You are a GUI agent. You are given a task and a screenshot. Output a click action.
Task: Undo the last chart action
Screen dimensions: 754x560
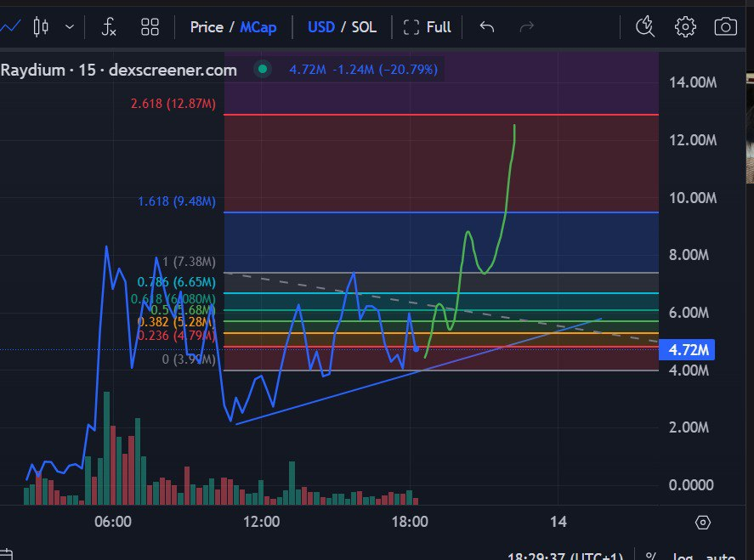pos(486,27)
